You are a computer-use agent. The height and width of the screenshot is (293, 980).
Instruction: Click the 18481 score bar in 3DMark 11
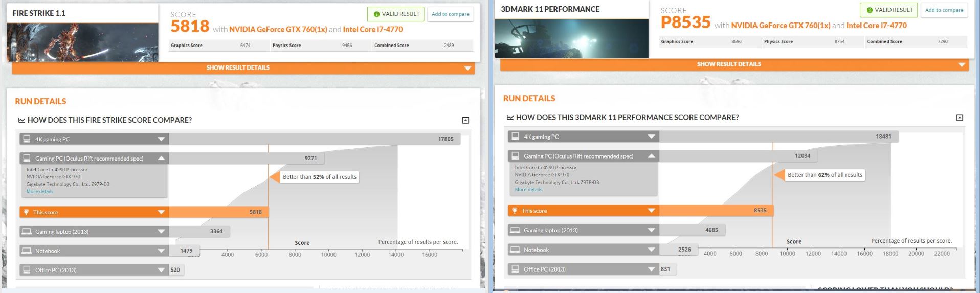coord(779,137)
